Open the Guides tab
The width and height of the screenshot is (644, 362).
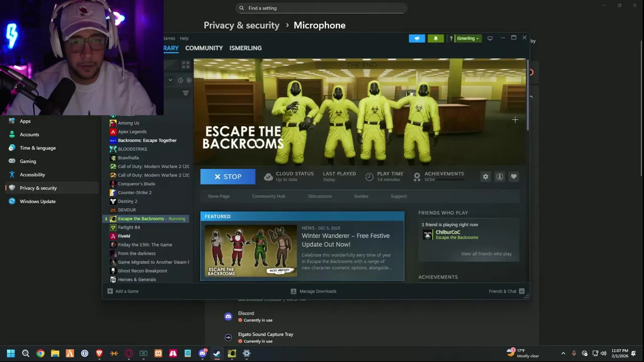tap(361, 196)
